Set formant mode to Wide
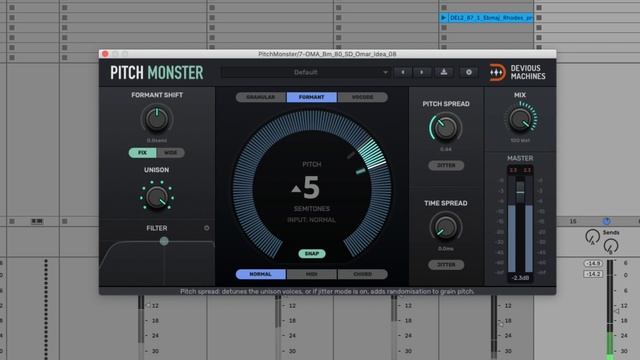640x360 pixels. [171, 153]
